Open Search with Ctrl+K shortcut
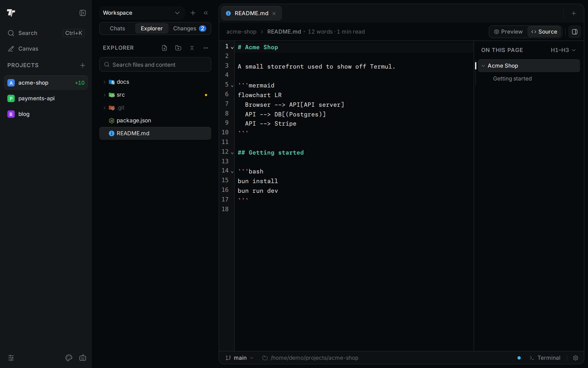The height and width of the screenshot is (368, 588). [46, 33]
